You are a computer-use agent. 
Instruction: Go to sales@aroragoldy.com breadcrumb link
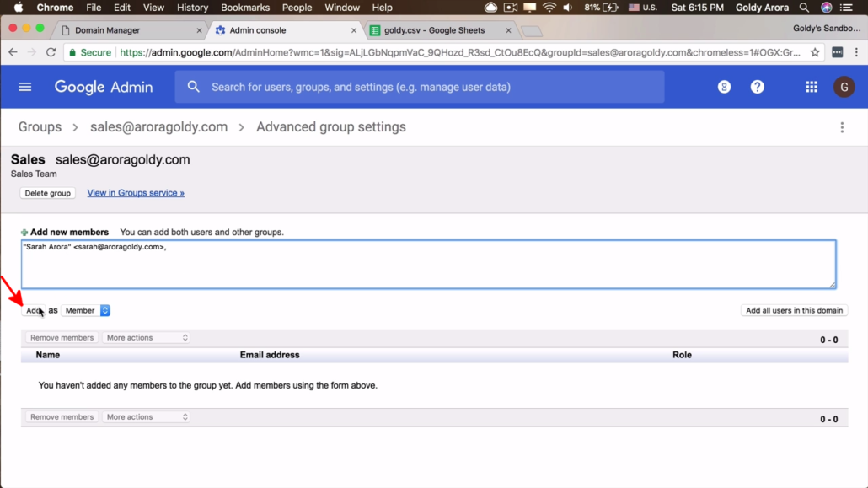tap(159, 127)
